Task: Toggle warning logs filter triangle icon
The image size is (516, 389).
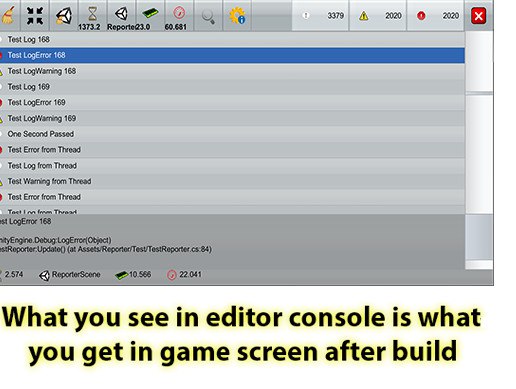Action: point(378,15)
